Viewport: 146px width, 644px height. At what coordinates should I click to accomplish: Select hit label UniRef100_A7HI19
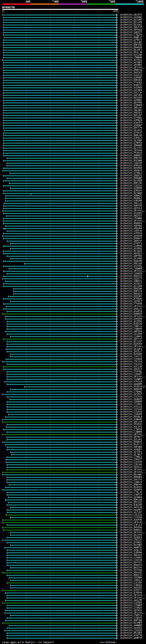(131, 382)
